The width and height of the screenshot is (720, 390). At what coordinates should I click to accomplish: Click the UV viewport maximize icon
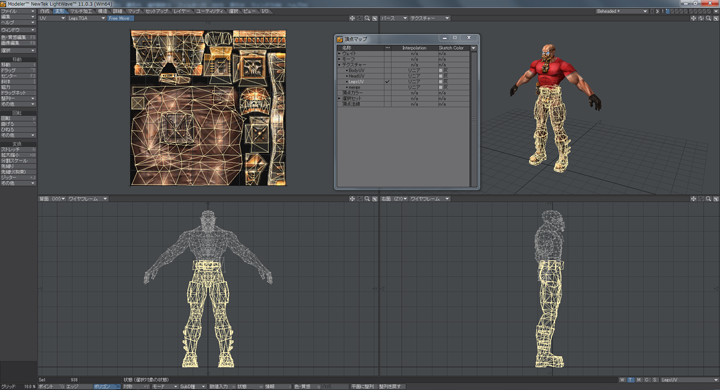(375, 18)
